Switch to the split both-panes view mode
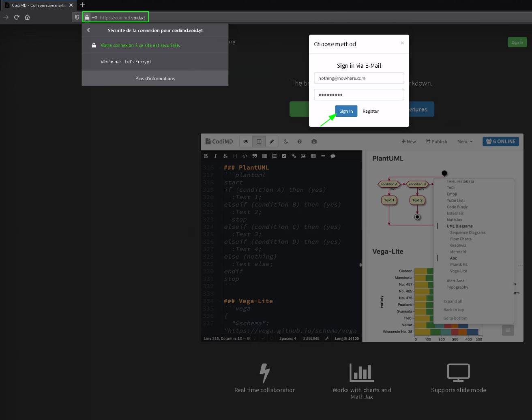 point(259,141)
